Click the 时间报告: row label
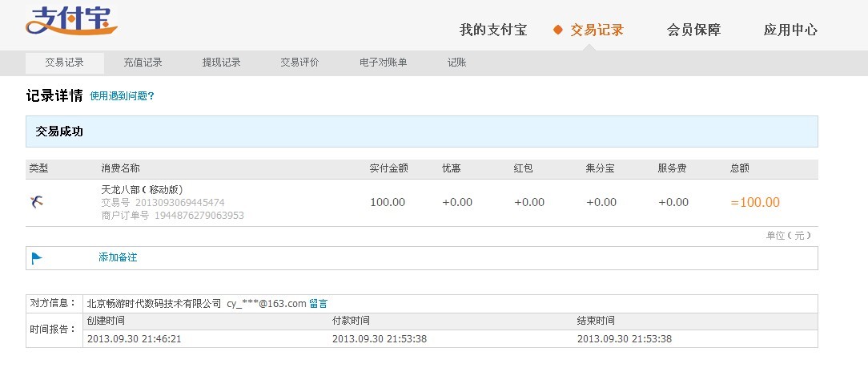The image size is (868, 368). (x=52, y=330)
